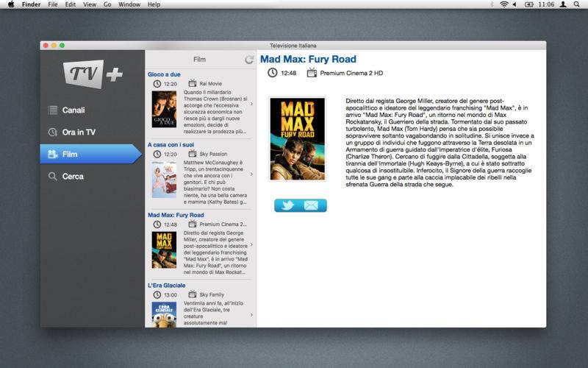Click Mad Max poster in film list
Image resolution: width=588 pixels, height=368 pixels.
pyautogui.click(x=164, y=250)
